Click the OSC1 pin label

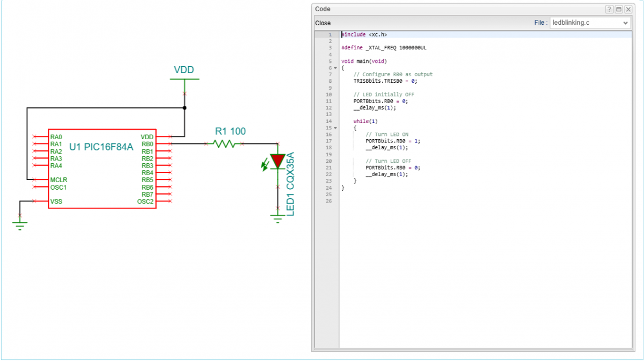point(58,187)
